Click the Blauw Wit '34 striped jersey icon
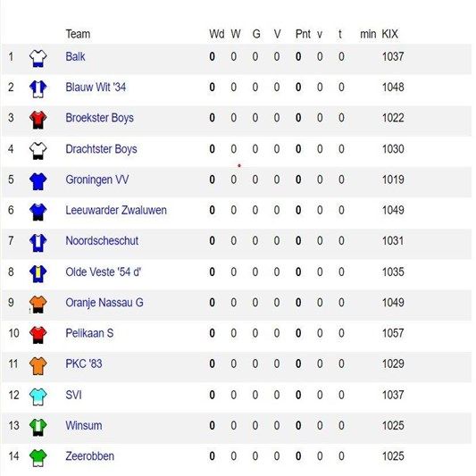476x476 pixels. pos(38,89)
